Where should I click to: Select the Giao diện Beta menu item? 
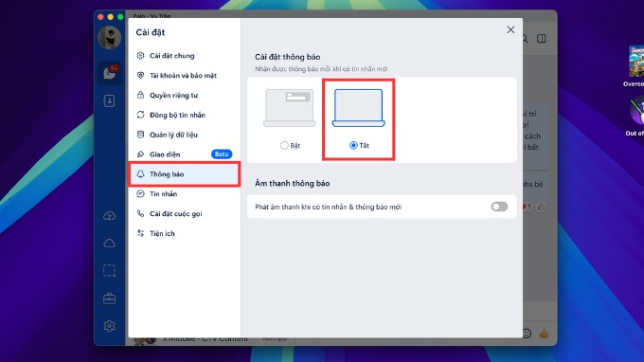coord(184,154)
